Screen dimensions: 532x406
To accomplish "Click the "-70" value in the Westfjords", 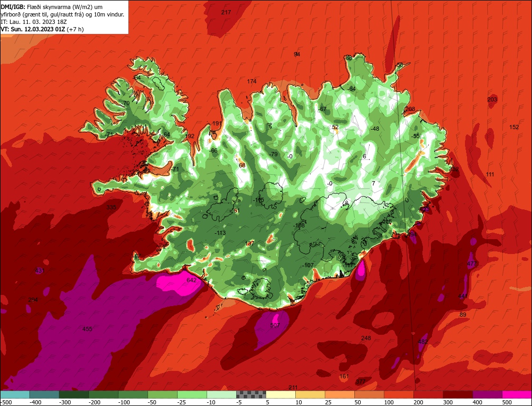I will [126, 104].
